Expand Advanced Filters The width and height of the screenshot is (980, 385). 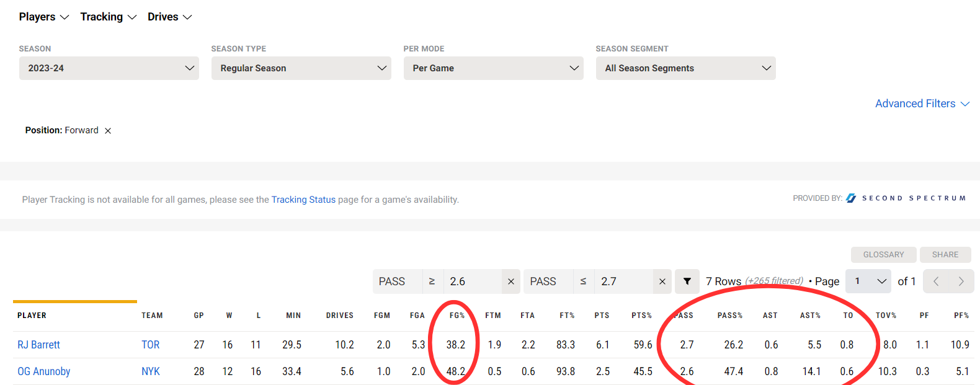coord(922,104)
